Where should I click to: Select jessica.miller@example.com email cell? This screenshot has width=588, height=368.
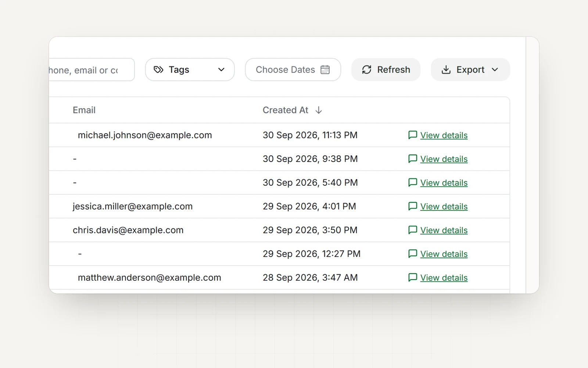click(133, 206)
